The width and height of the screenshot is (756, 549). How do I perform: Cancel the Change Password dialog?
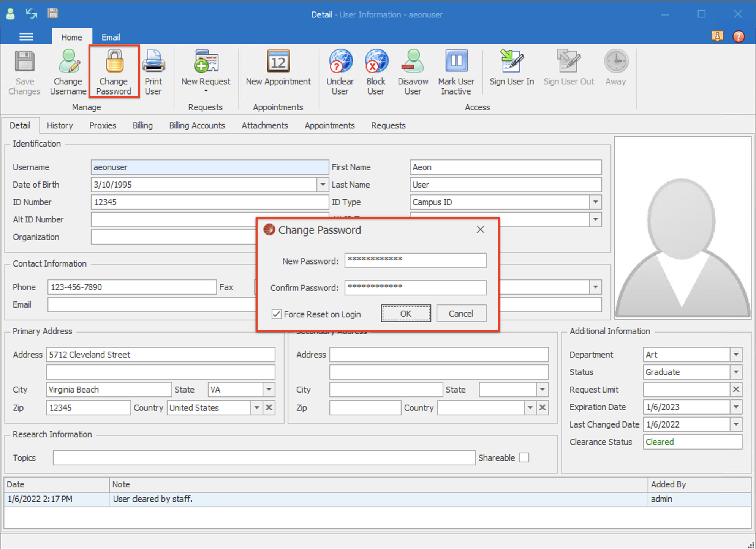tap(461, 314)
